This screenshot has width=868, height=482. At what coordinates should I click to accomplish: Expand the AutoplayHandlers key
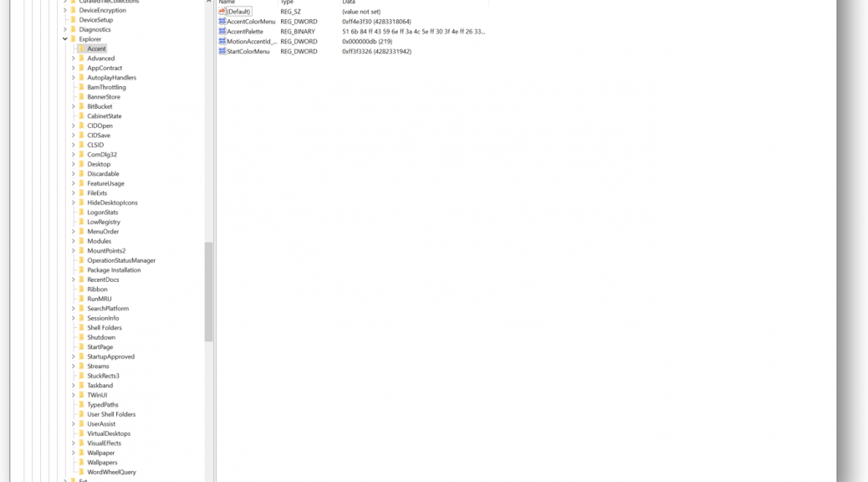[x=74, y=78]
